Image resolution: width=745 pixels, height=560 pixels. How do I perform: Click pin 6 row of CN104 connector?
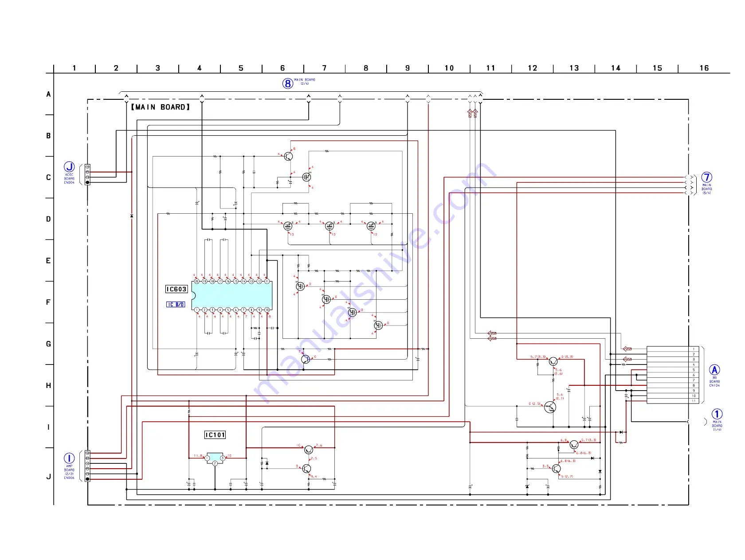tap(673, 375)
